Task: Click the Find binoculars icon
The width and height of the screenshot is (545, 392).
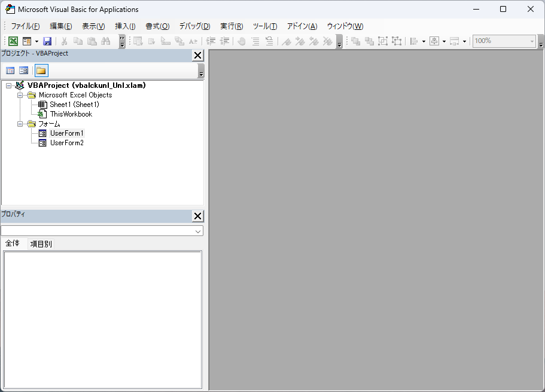Action: (x=106, y=41)
